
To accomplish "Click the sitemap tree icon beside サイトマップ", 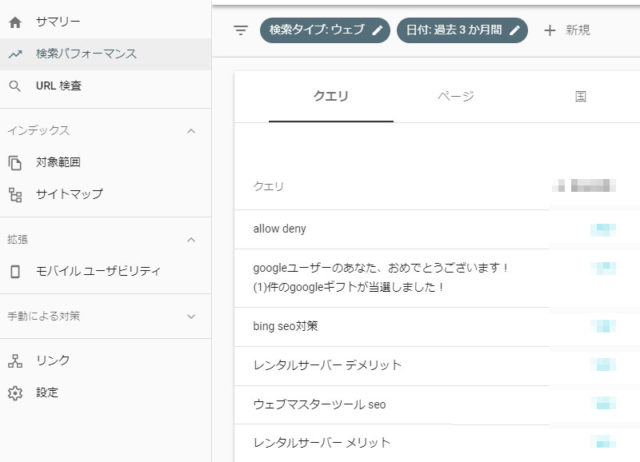I will click(16, 195).
